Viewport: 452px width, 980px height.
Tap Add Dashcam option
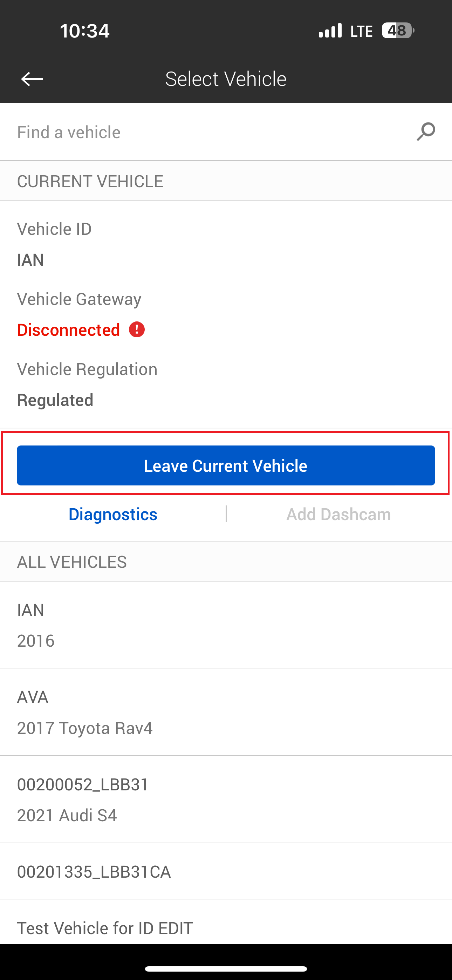coord(338,514)
